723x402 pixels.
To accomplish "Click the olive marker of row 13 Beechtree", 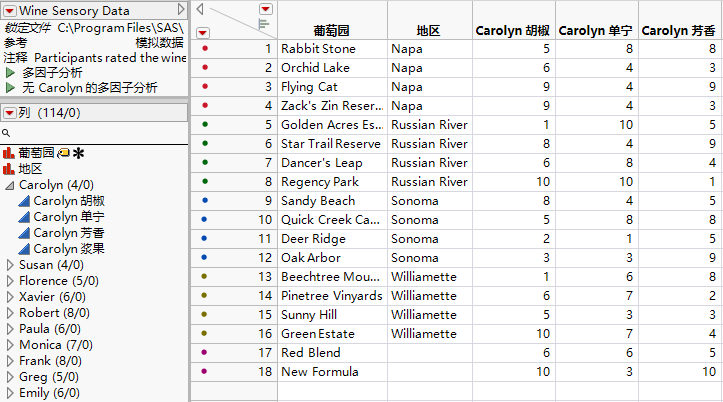I will point(204,276).
